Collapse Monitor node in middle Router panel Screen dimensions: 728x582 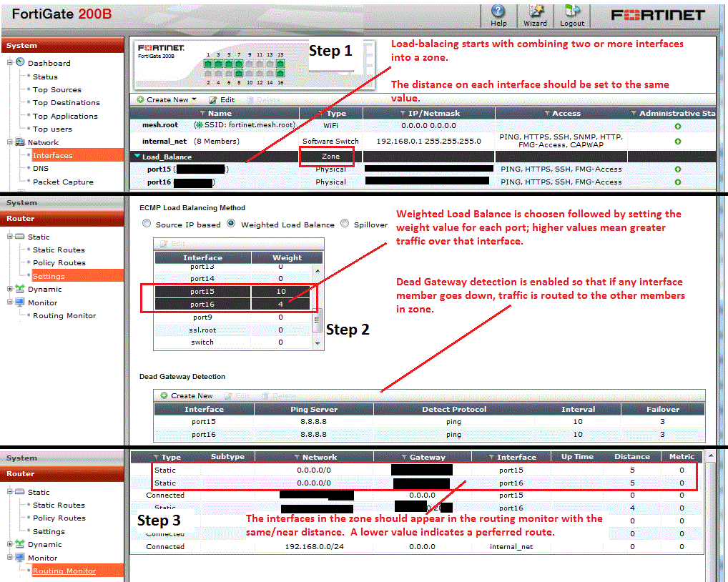10,302
